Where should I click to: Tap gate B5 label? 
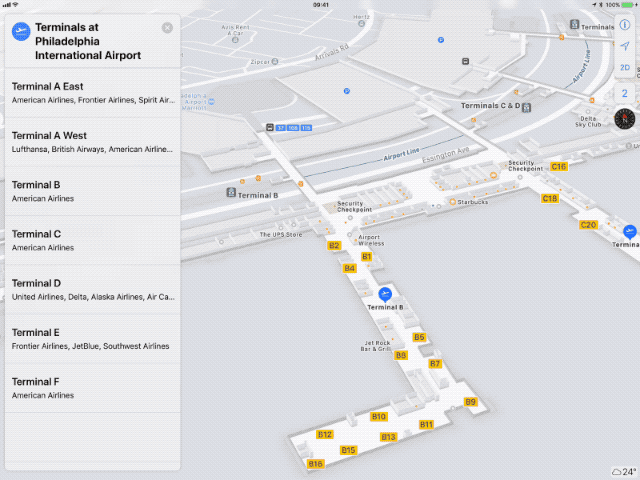tap(419, 337)
